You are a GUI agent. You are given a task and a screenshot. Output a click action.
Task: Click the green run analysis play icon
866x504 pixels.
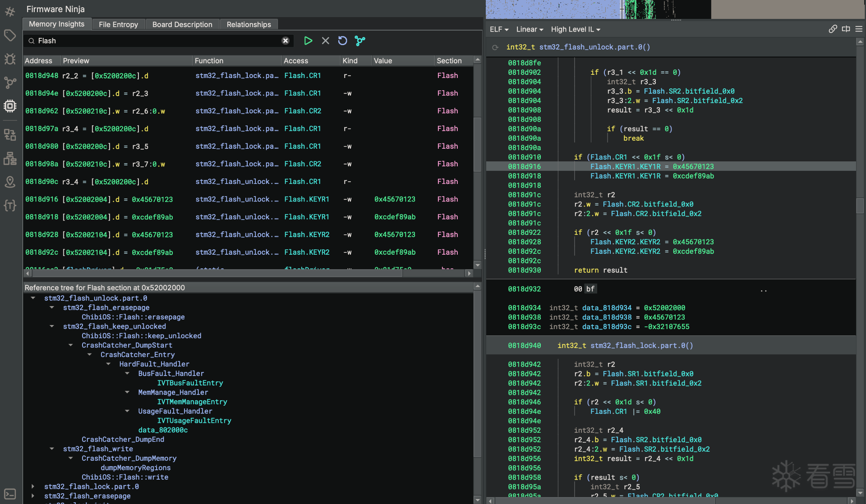308,41
